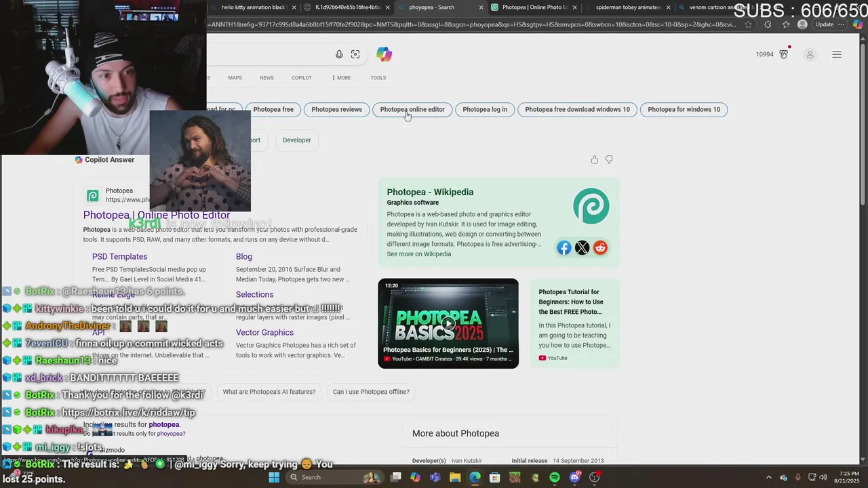Expand the MORE search categories menu
868x488 pixels.
click(342, 78)
